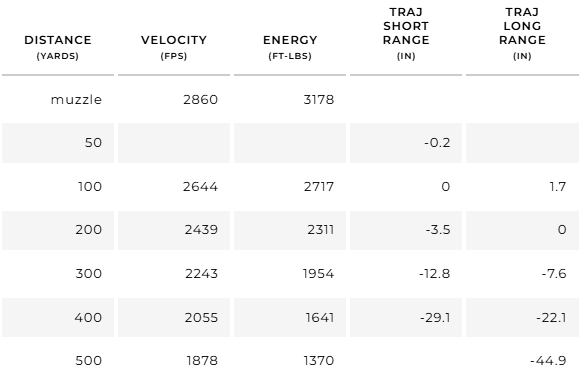Viewport: 586px width, 387px height.
Task: Click the muzzle energy value 3178
Action: coord(319,100)
